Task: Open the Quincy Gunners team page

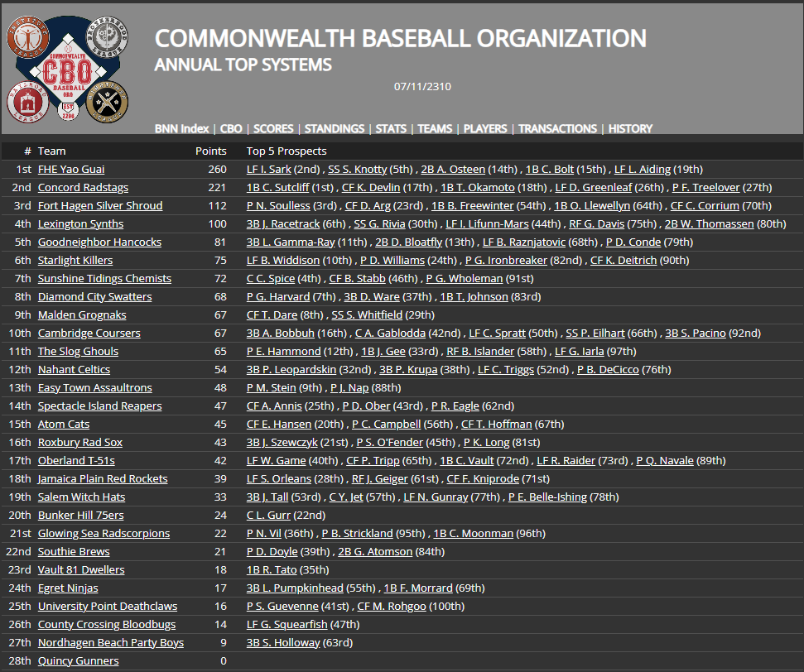Action: pos(78,660)
